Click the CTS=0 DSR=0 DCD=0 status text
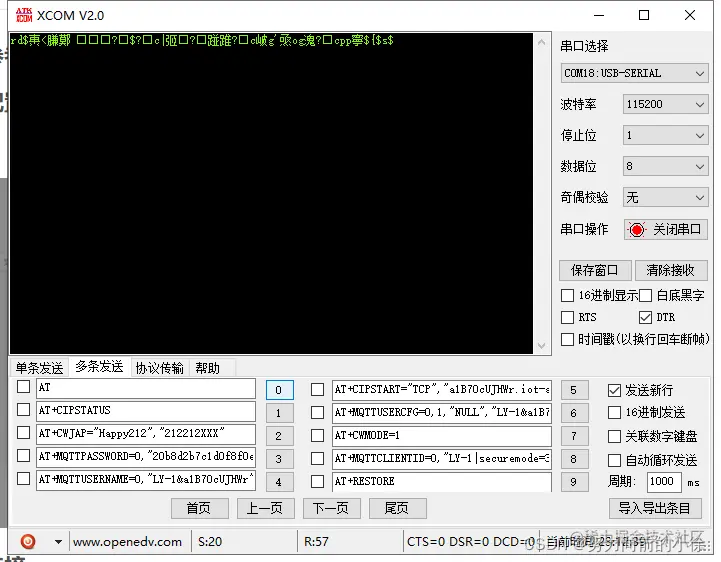Screen dimensions: 721x562 click(x=471, y=542)
